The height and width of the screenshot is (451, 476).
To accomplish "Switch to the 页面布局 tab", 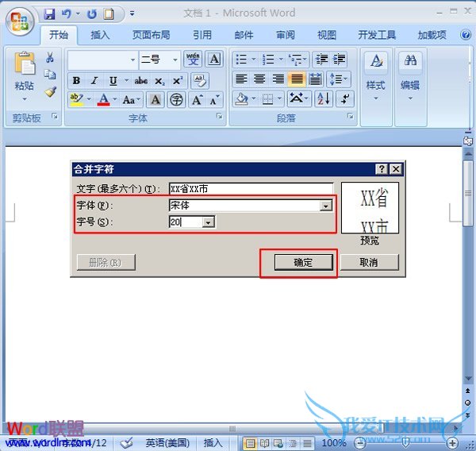I will point(152,35).
